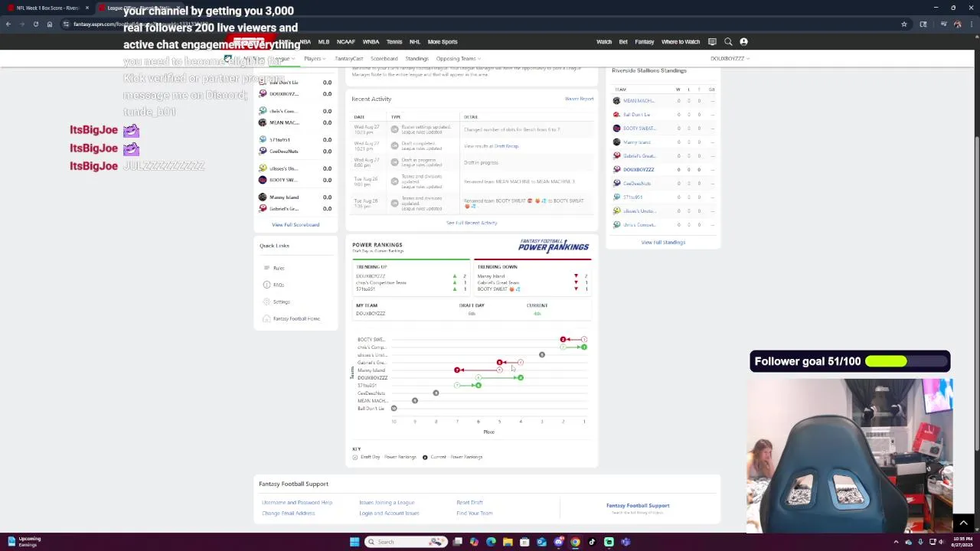Open the Scoreboard tab in the fantasy nav
The image size is (980, 551).
(x=384, y=59)
